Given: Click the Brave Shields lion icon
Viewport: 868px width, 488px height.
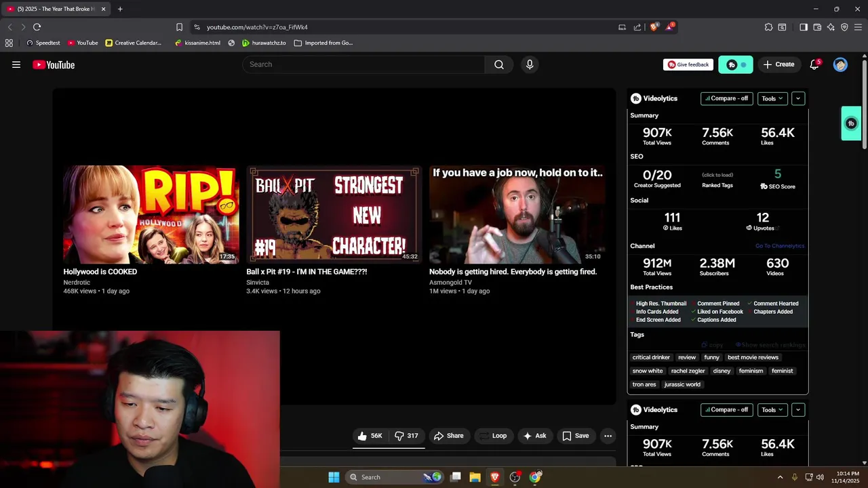Looking at the screenshot, I should (654, 27).
